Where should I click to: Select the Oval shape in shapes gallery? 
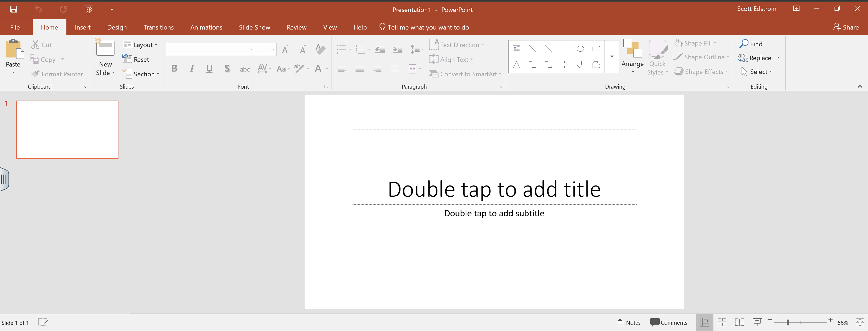pos(580,49)
